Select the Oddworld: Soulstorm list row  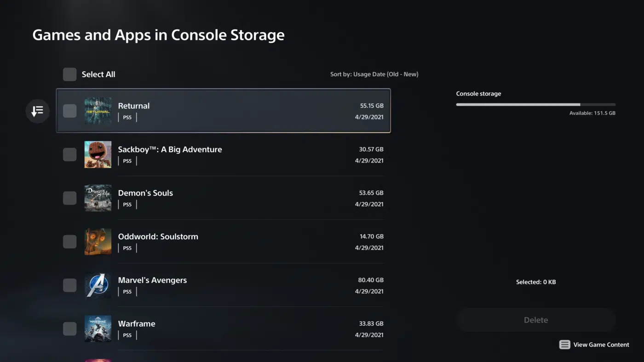(230, 242)
